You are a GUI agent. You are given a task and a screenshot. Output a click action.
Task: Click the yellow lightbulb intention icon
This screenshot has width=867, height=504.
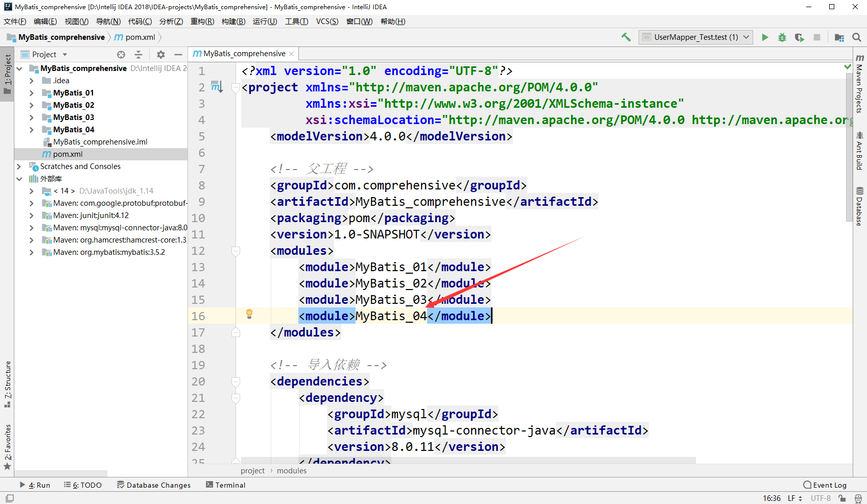point(249,314)
